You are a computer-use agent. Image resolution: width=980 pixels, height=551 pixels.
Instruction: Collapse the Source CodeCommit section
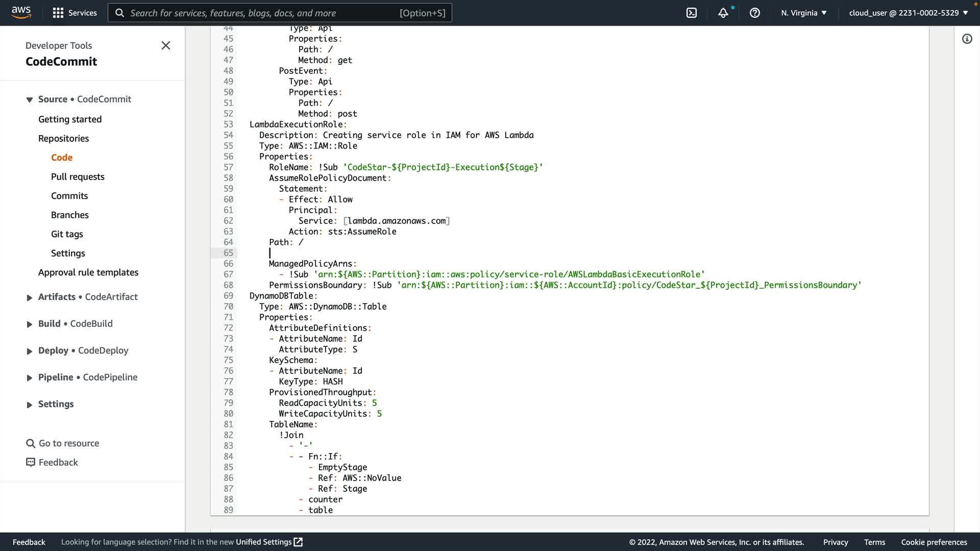(x=30, y=99)
